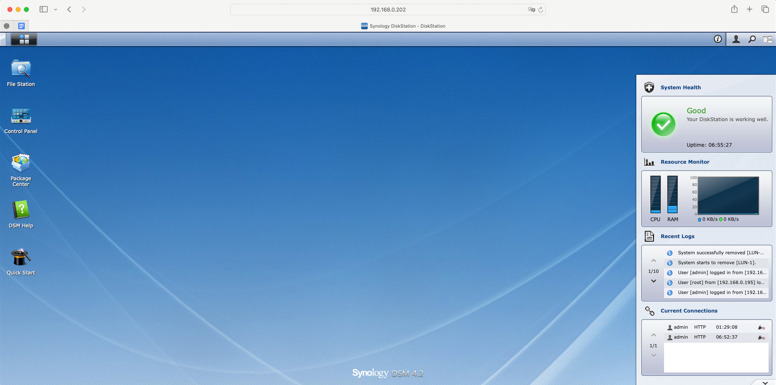776x385 pixels.
Task: Open the Package Center icon
Action: click(21, 170)
